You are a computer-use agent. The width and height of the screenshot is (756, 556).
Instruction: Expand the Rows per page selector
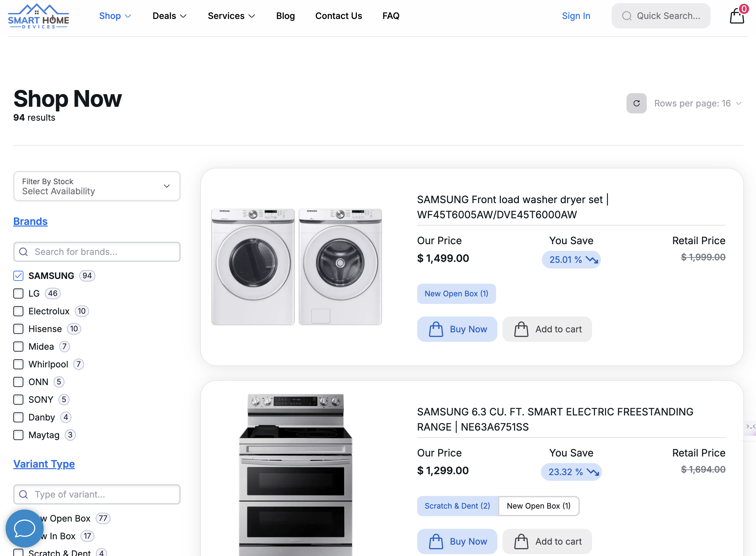point(698,103)
